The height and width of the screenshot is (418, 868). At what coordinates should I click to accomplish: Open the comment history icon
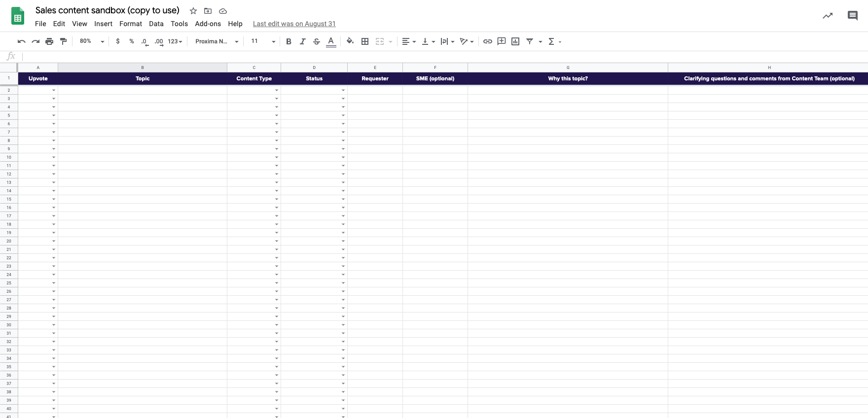[x=853, y=16]
